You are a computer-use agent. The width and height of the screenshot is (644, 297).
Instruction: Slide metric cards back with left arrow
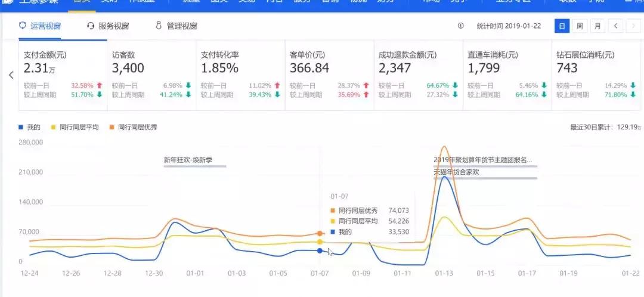click(11, 75)
